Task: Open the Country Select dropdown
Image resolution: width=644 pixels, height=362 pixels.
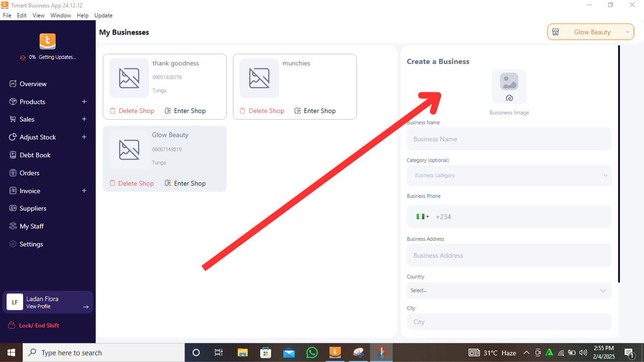Action: [509, 290]
